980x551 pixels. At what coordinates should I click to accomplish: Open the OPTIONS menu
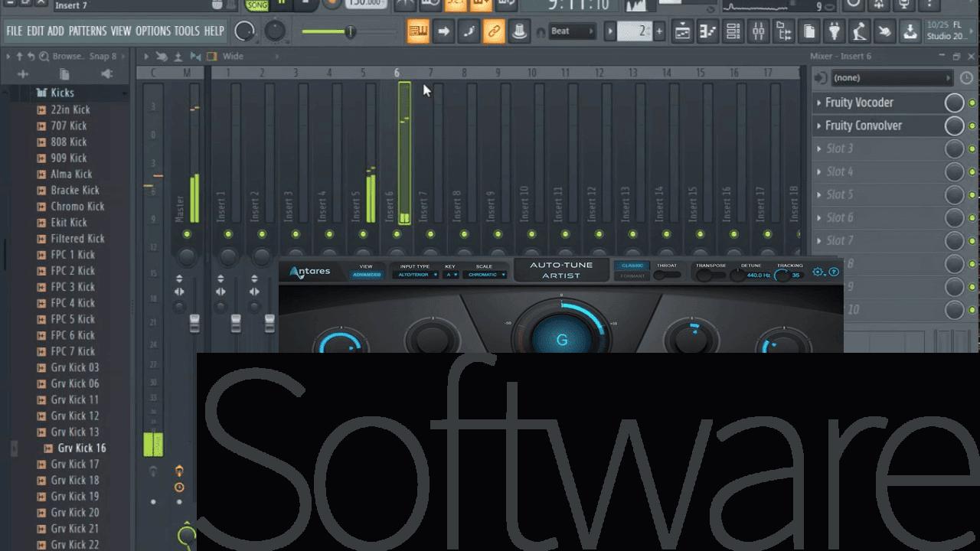pos(153,31)
